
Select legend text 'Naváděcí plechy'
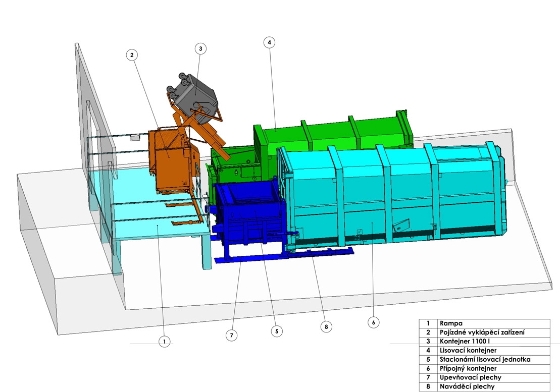pyautogui.click(x=467, y=386)
